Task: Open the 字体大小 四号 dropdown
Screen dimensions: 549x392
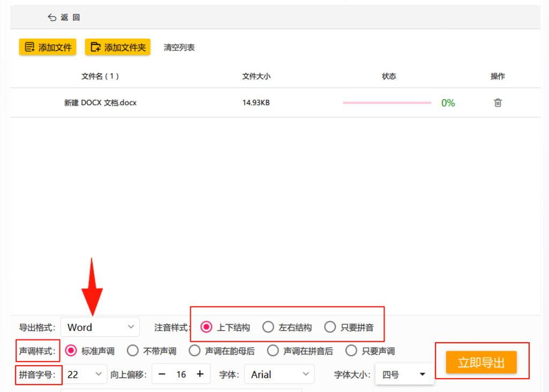Action: 404,374
